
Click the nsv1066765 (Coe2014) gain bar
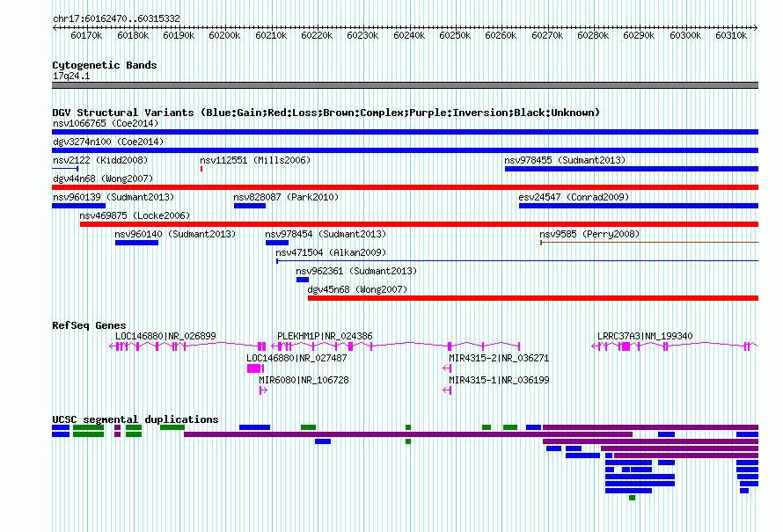point(405,132)
